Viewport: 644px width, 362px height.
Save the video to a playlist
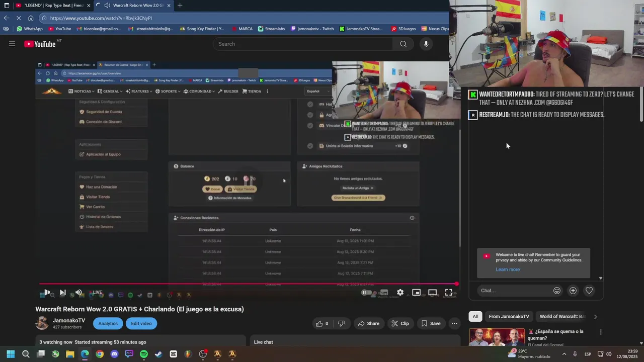pos(431,323)
